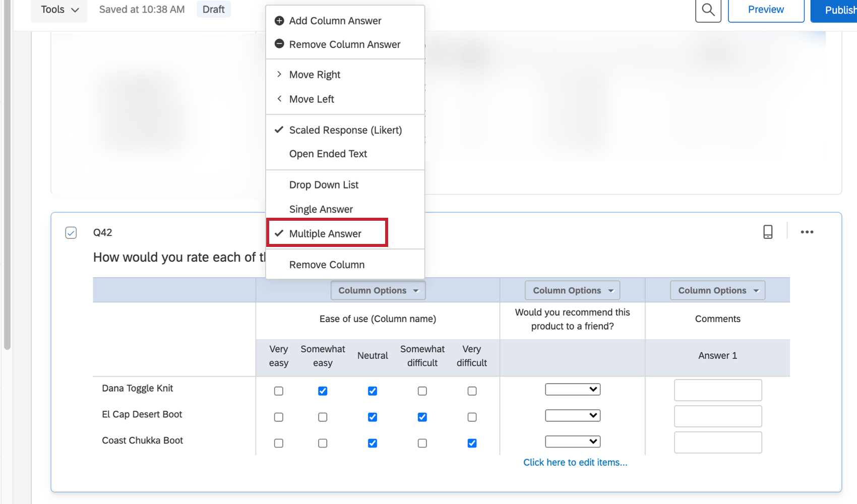857x504 pixels.
Task: Click the search magnifier icon
Action: [708, 10]
